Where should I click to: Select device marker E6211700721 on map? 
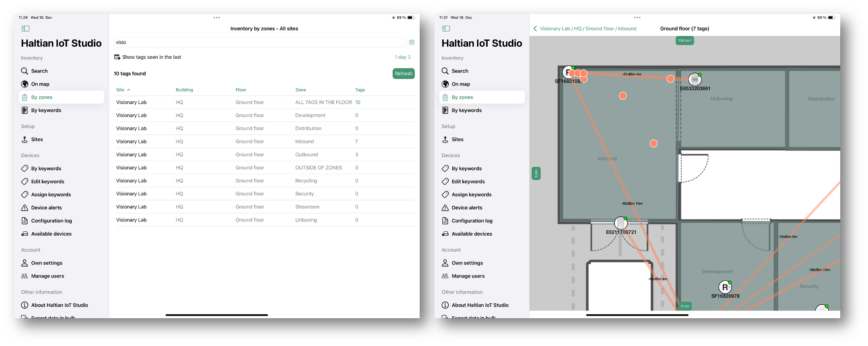click(621, 223)
